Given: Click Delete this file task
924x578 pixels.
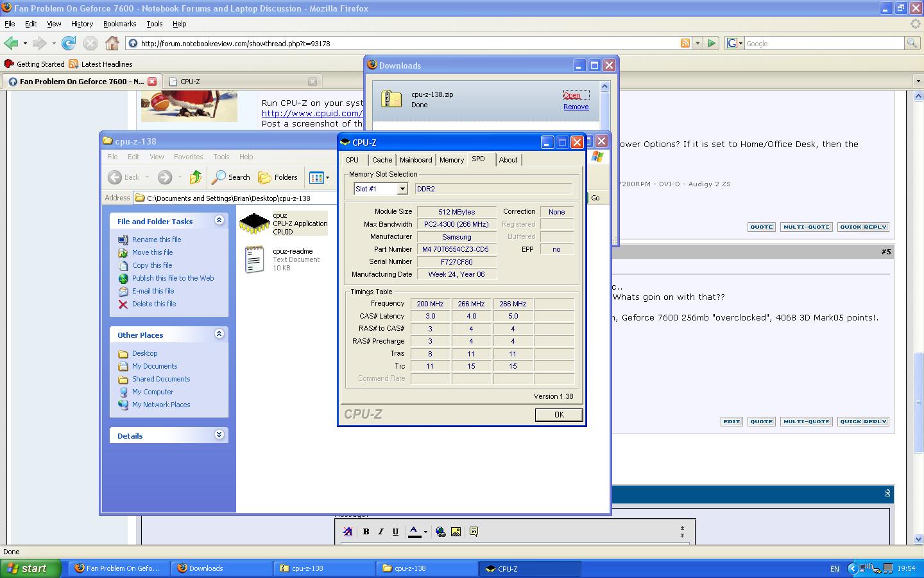Looking at the screenshot, I should pos(154,304).
